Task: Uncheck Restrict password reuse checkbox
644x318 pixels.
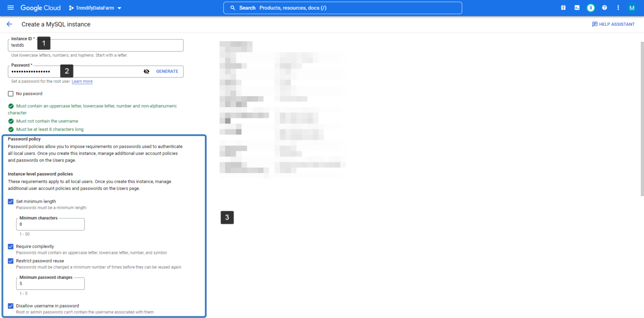Action: point(11,261)
